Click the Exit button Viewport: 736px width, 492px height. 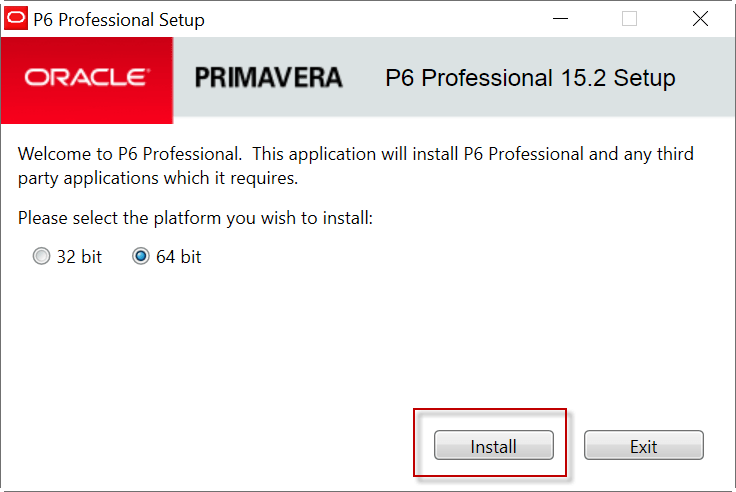[644, 445]
